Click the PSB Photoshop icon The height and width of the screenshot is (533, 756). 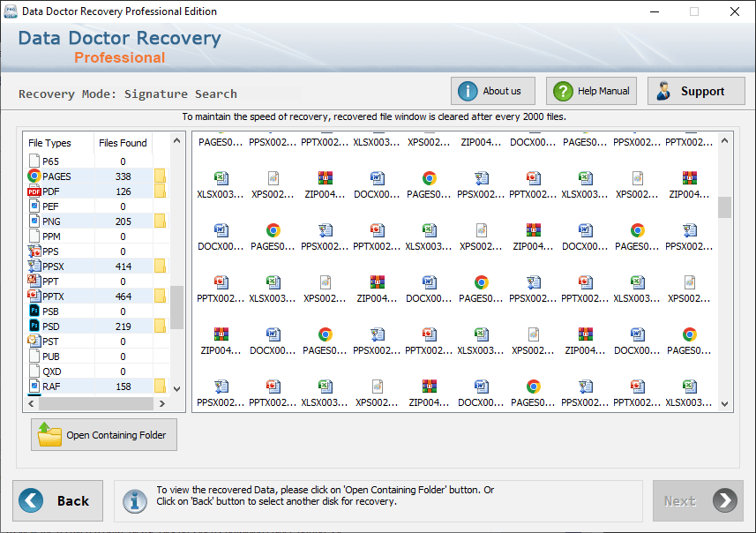[34, 312]
